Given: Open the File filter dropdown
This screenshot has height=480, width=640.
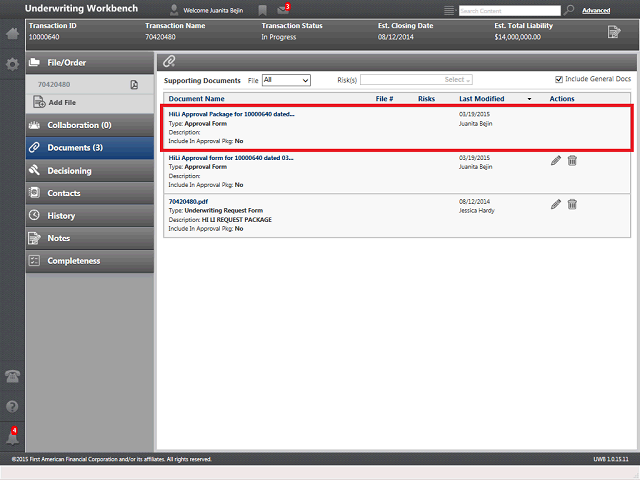Looking at the screenshot, I should click(x=286, y=80).
